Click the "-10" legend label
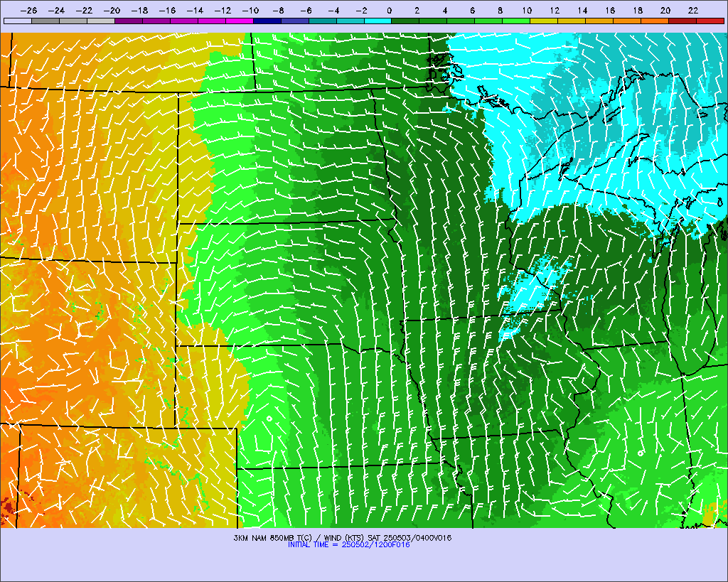Image resolution: width=728 pixels, height=582 pixels. 251,11
